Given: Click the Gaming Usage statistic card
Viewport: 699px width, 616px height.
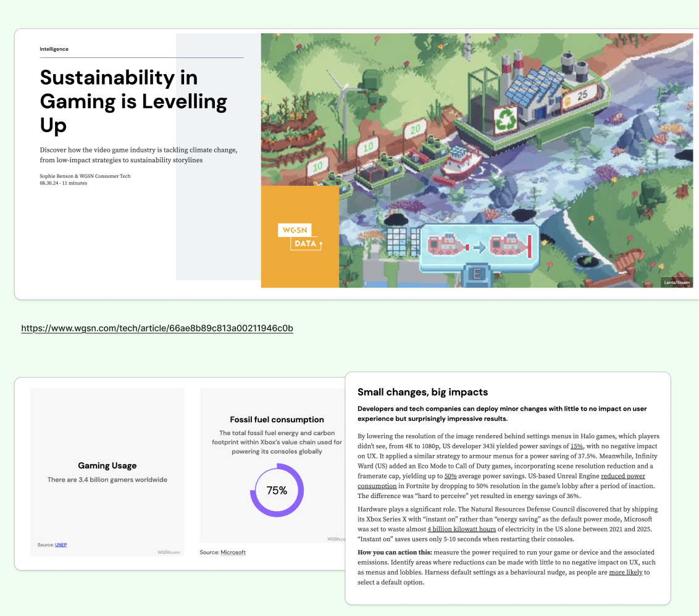Looking at the screenshot, I should coord(107,471).
